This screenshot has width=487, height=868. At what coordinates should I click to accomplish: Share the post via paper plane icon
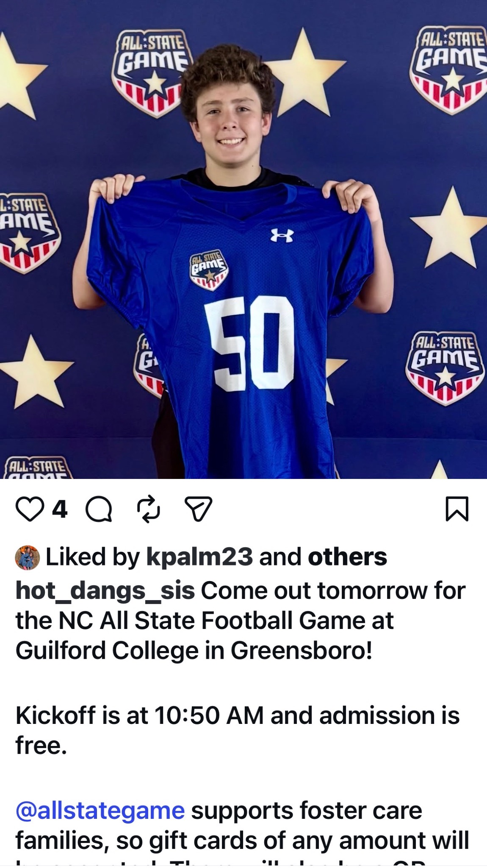[198, 509]
